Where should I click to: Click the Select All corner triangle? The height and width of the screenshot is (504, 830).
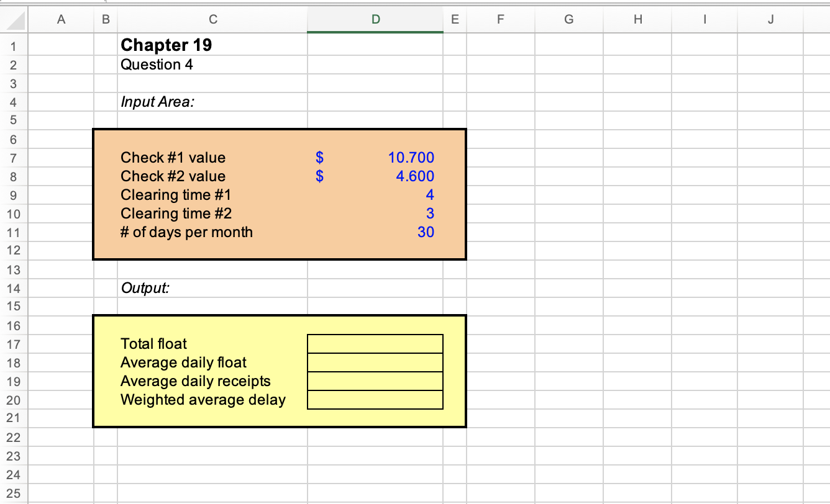14,20
